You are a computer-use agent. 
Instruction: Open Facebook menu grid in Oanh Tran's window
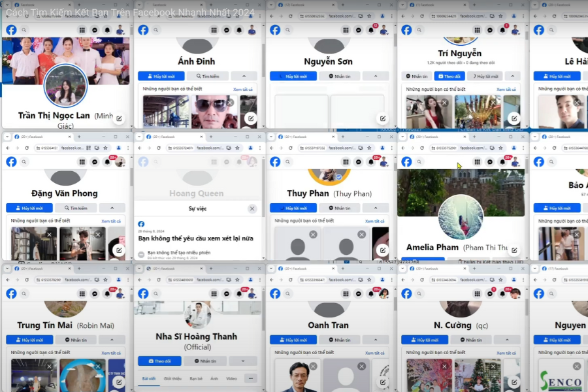tap(346, 294)
